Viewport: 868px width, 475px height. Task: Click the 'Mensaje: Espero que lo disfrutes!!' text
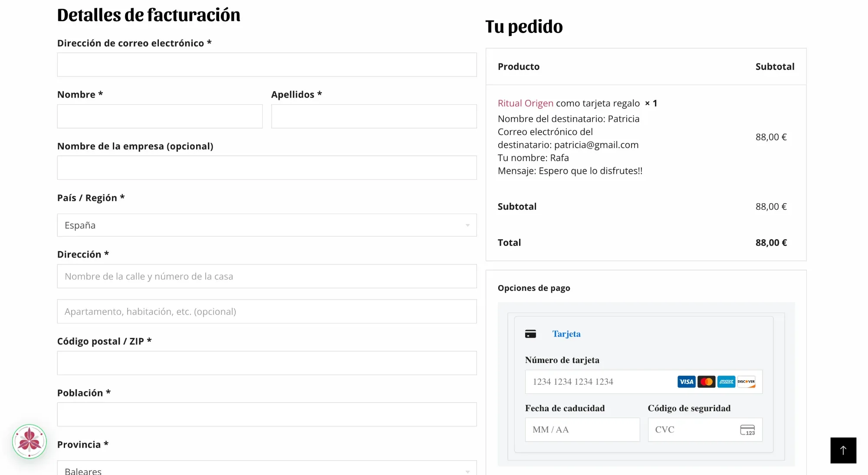[570, 171]
